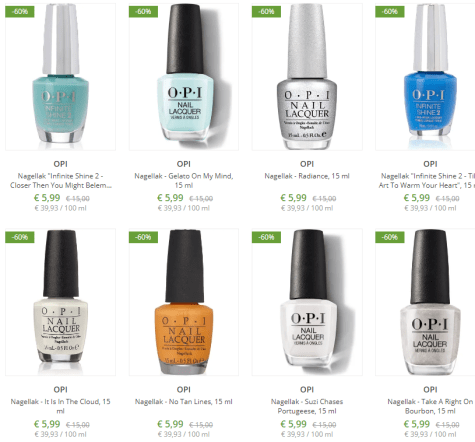
Task: Click the Nagellak - Radiance, 15 ml link
Action: click(307, 176)
